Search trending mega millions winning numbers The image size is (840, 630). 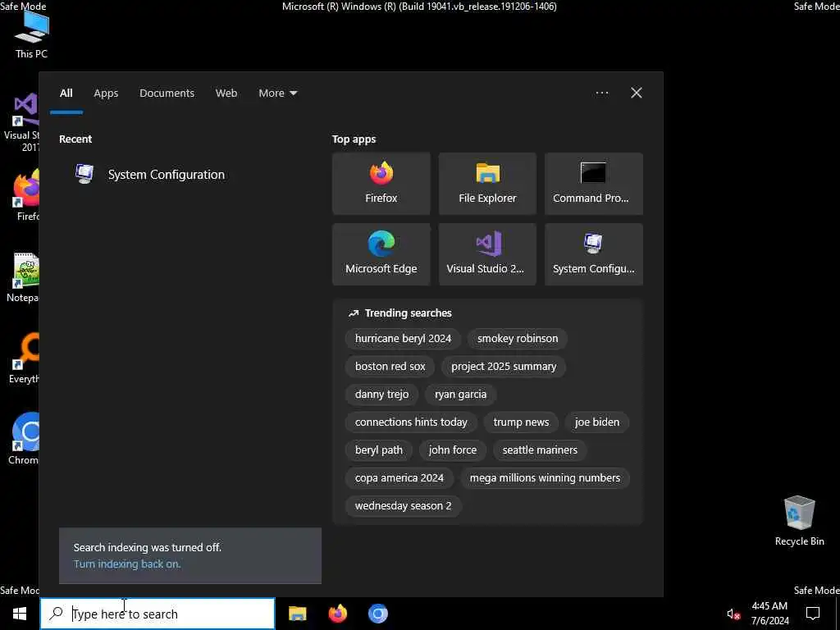(x=545, y=478)
